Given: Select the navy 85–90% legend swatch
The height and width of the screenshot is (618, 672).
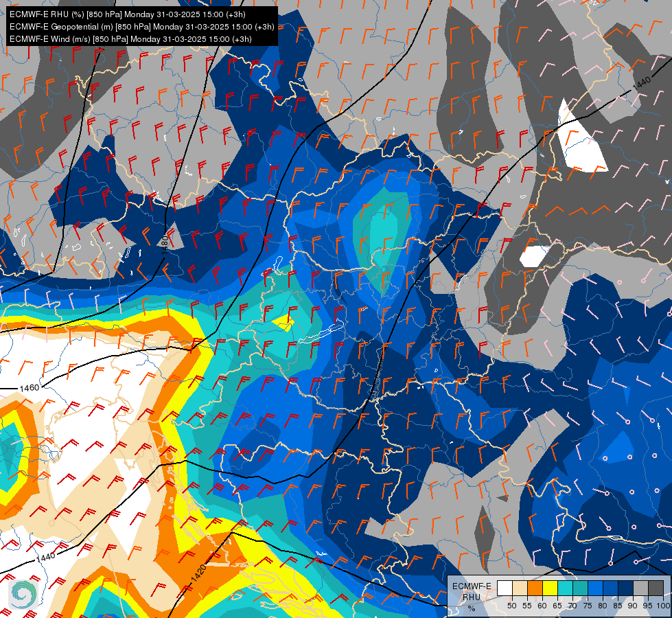Looking at the screenshot, I should 626,588.
